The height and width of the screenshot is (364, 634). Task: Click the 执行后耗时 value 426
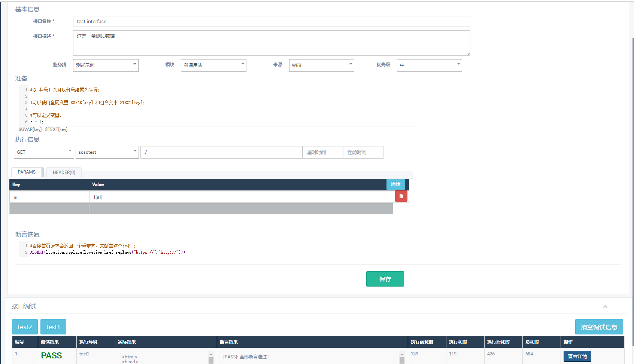491,354
